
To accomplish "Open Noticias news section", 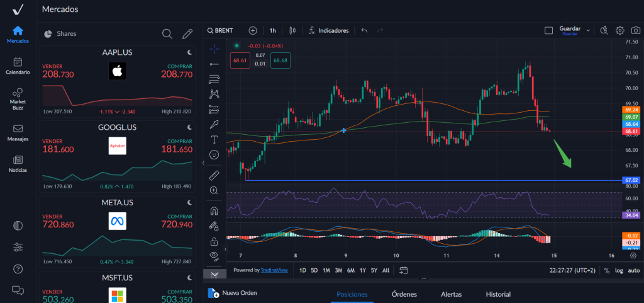I will click(x=18, y=164).
